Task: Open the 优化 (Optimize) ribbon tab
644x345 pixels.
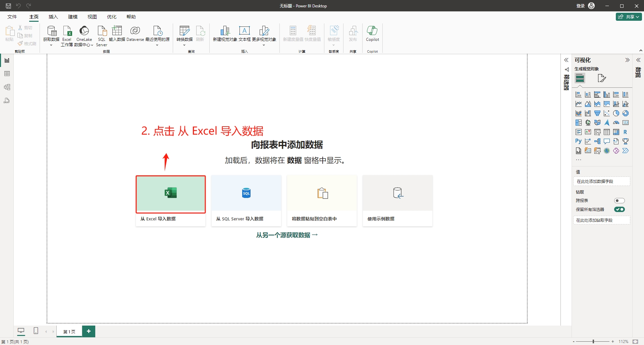Action: coord(112,17)
